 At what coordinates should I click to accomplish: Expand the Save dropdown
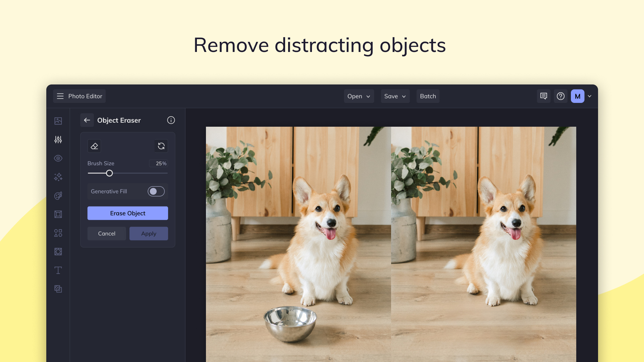pyautogui.click(x=395, y=96)
